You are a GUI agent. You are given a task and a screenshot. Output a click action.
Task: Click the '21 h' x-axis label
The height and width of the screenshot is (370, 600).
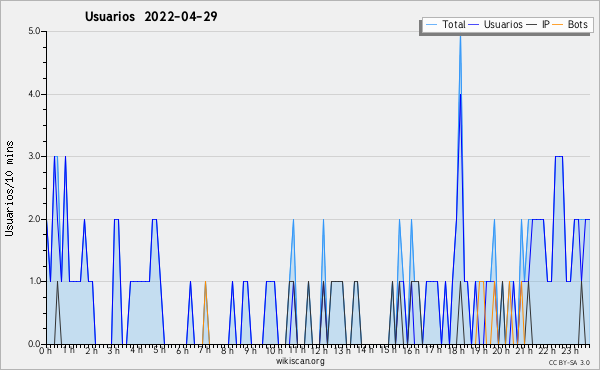(x=524, y=350)
